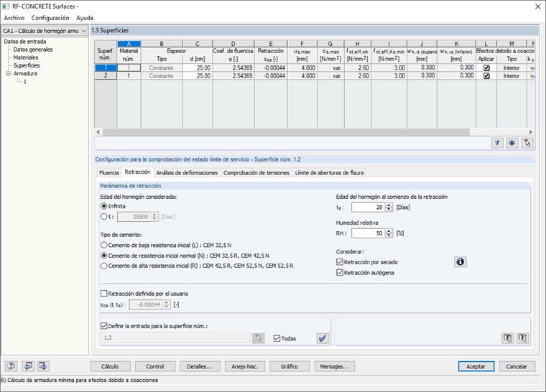
Task: Click the Anejo Nac. button
Action: (245, 366)
